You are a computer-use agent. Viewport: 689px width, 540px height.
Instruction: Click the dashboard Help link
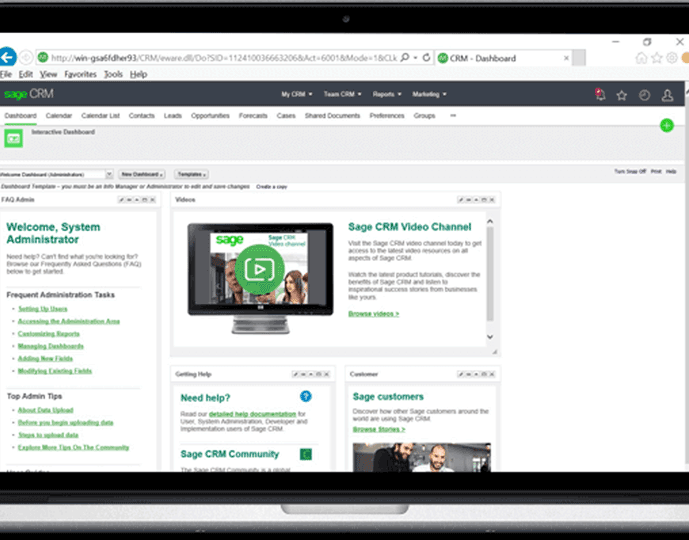[671, 171]
